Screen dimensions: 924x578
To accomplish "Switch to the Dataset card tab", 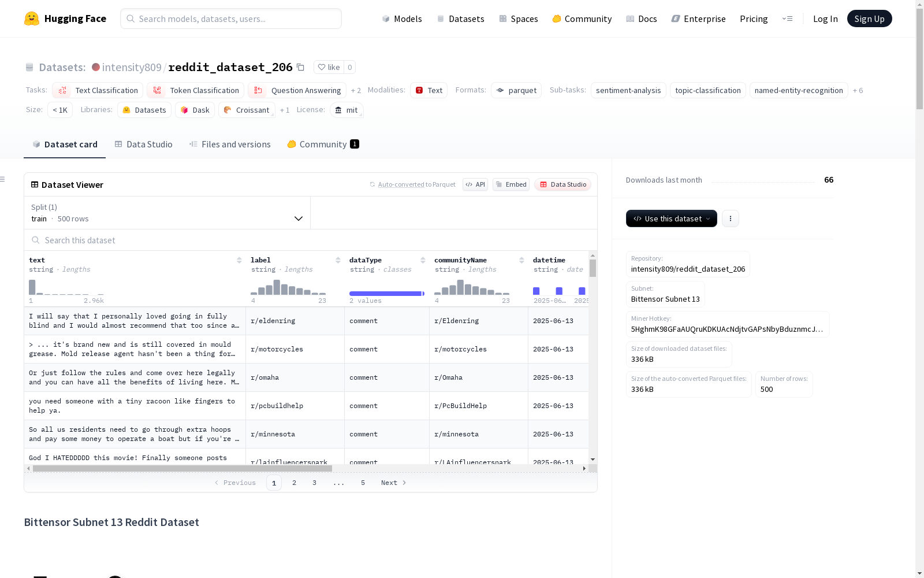I will point(65,144).
